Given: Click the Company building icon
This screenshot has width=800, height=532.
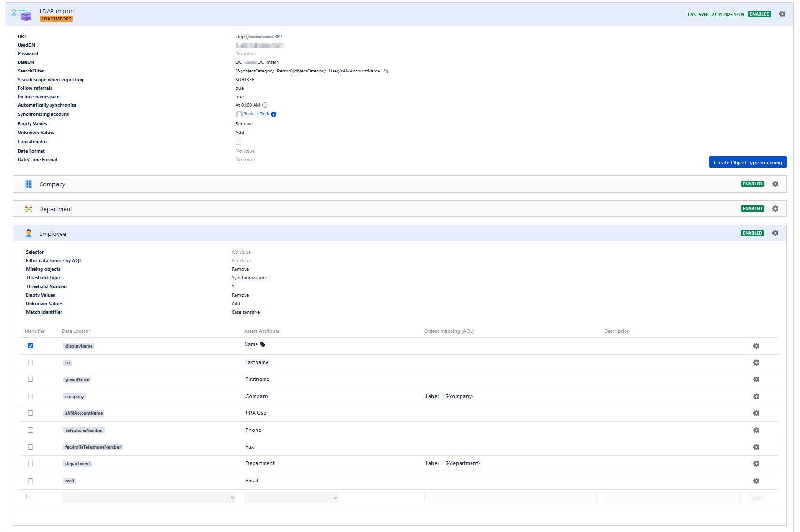Looking at the screenshot, I should coord(29,184).
